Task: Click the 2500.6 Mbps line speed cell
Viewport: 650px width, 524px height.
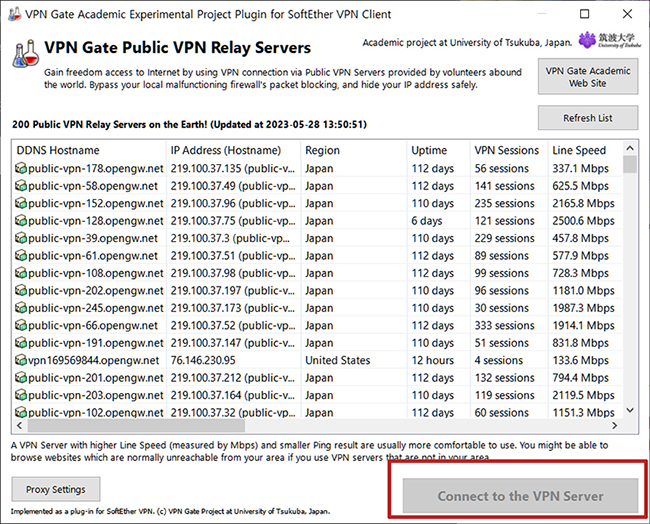Action: [x=583, y=221]
